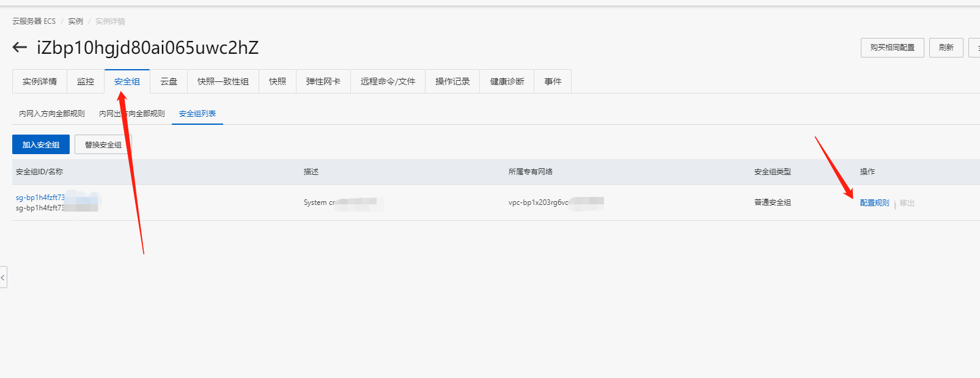
Task: Select the 安全组 tab
Action: point(127,81)
